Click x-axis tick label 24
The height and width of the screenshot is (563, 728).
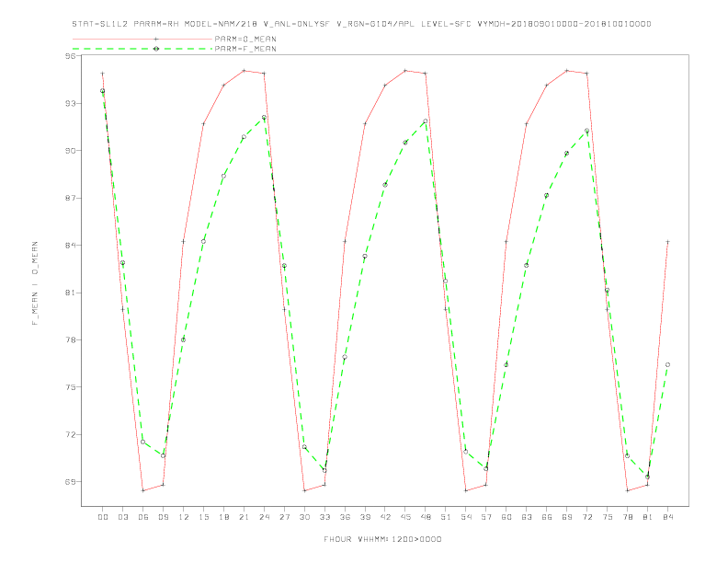264,517
